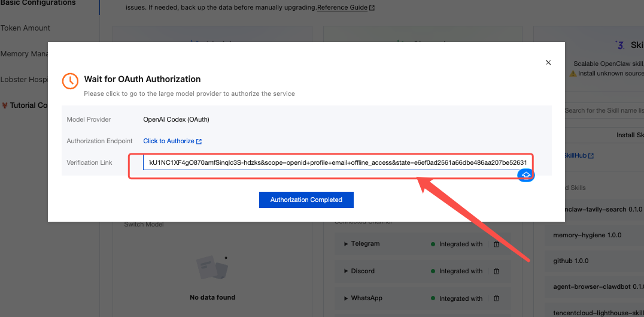Click the Skill name search field
The height and width of the screenshot is (317, 644).
[x=603, y=110]
